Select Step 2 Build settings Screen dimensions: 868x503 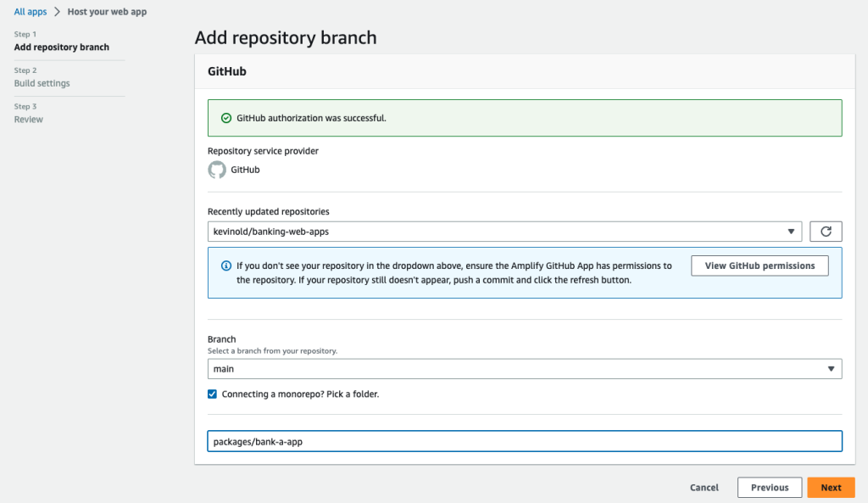click(x=42, y=82)
